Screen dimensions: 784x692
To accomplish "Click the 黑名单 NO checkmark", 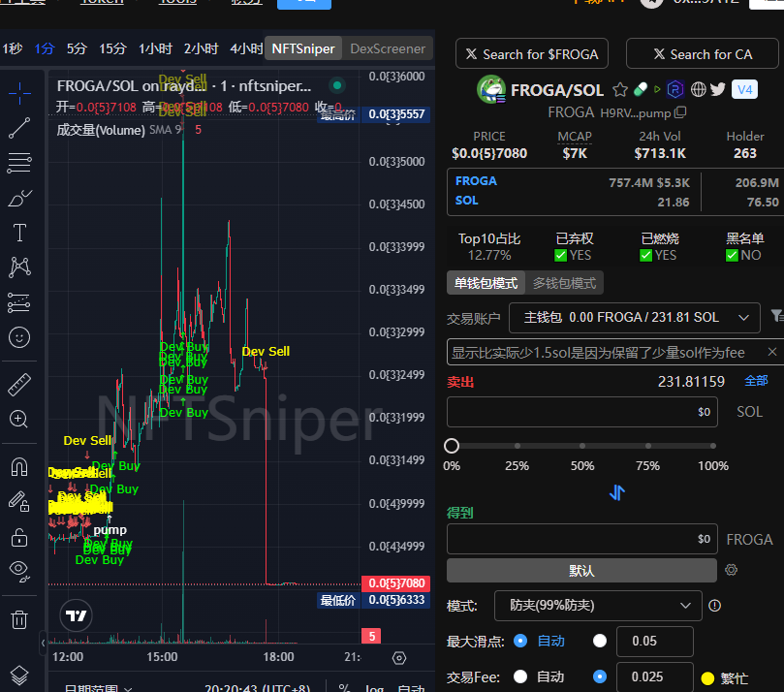I will click(732, 256).
